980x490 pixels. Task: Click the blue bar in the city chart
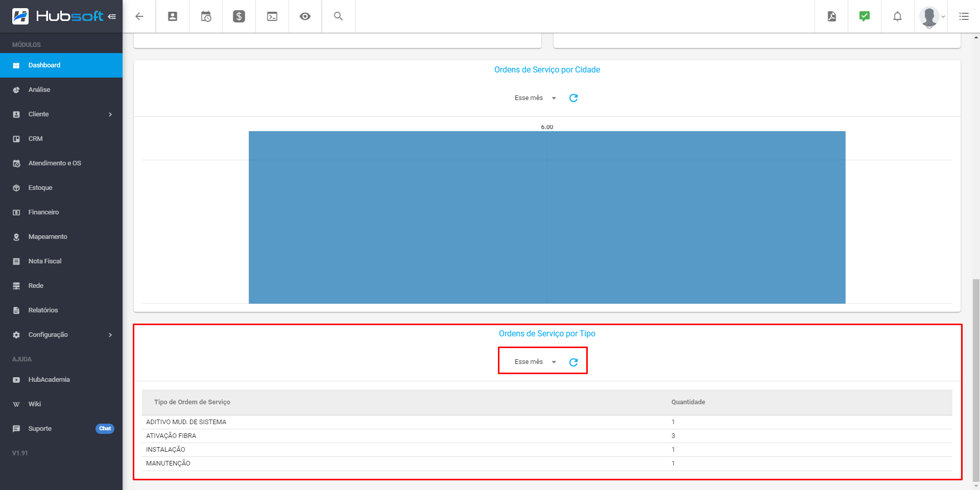click(547, 217)
